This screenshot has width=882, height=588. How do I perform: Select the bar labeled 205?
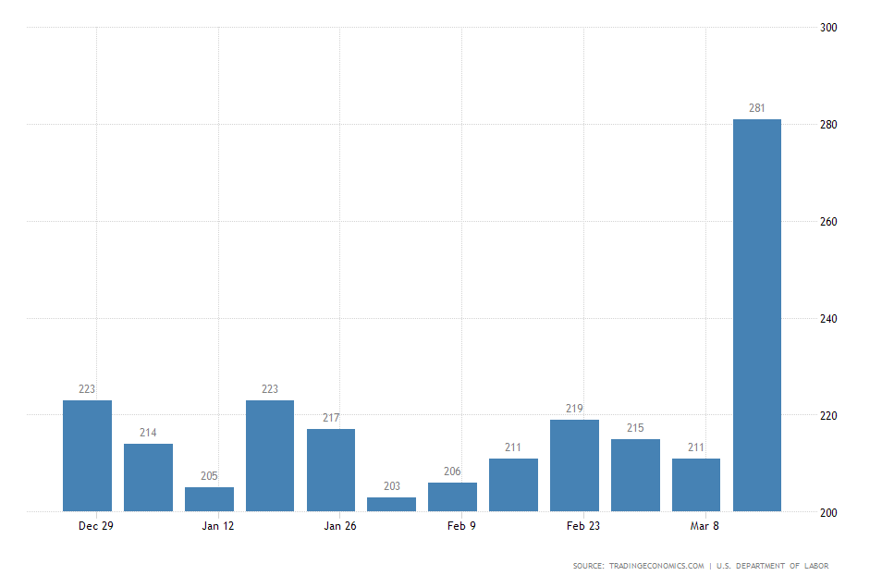click(x=209, y=499)
